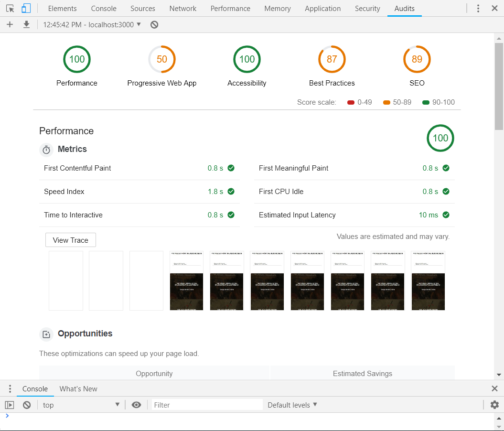Open the Security tab

pyautogui.click(x=367, y=9)
